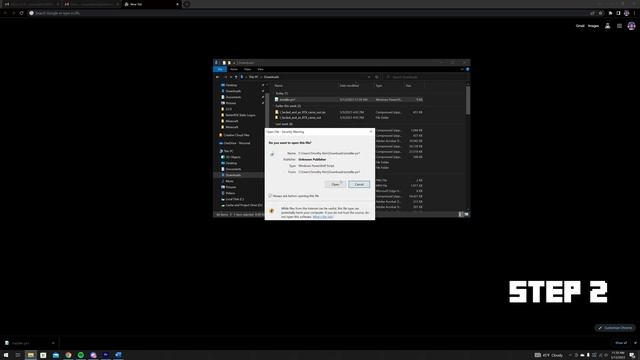This screenshot has height=360, width=640.
Task: Select Desktop under Quick access
Action: [x=231, y=85]
